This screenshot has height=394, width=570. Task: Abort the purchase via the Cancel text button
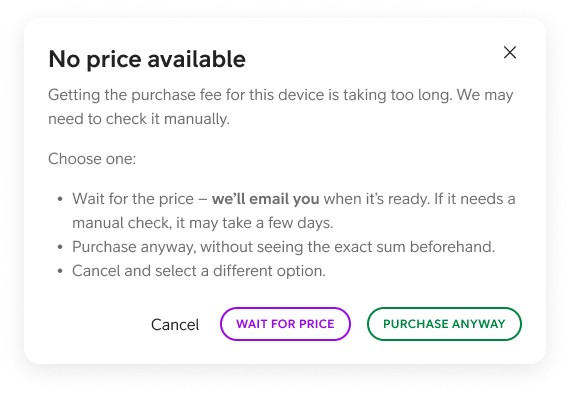[175, 324]
